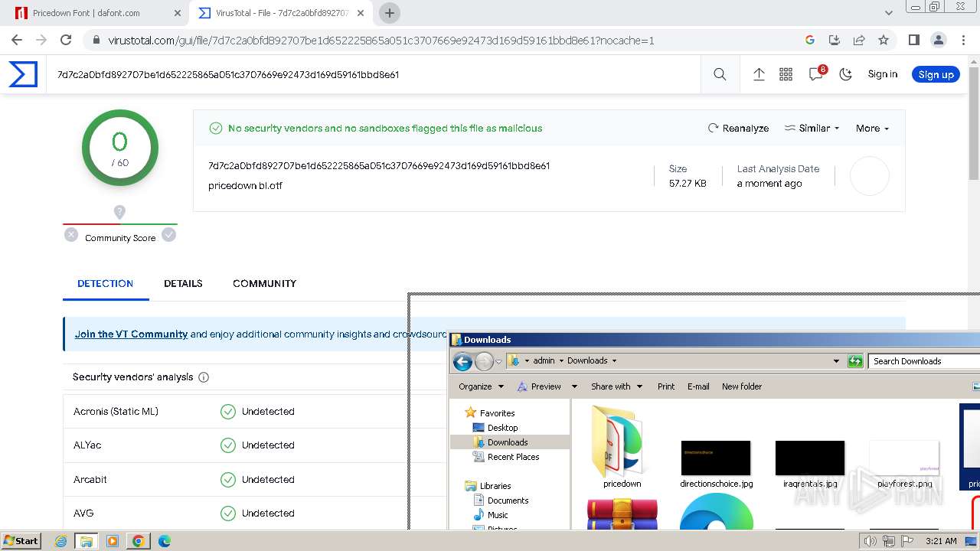Open Chrome tab search chevron
980x551 pixels.
point(889,13)
